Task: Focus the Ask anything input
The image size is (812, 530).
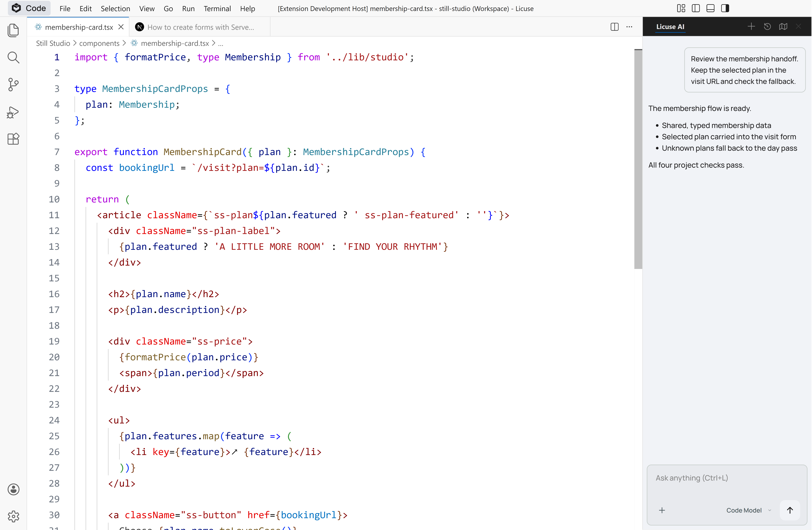Action: coord(727,478)
